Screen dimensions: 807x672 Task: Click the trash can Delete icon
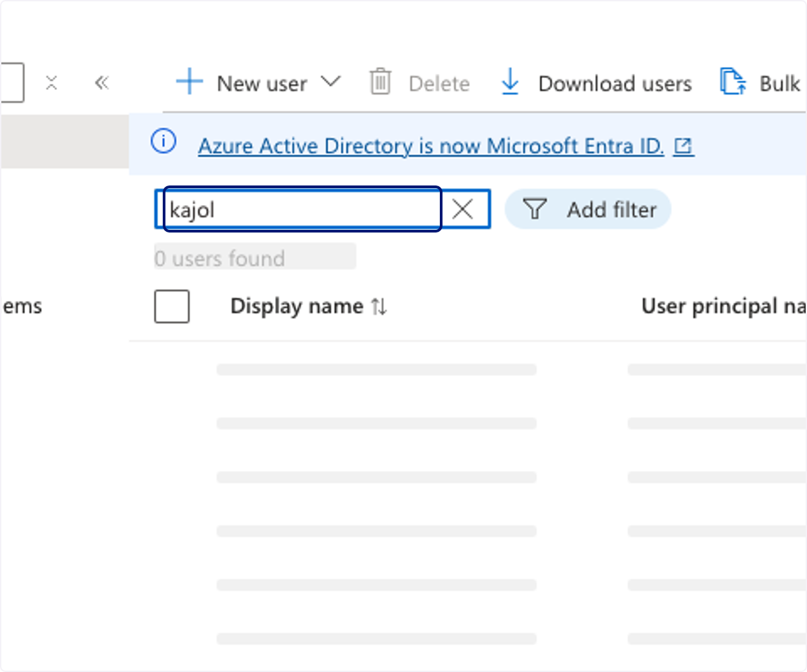[x=380, y=82]
